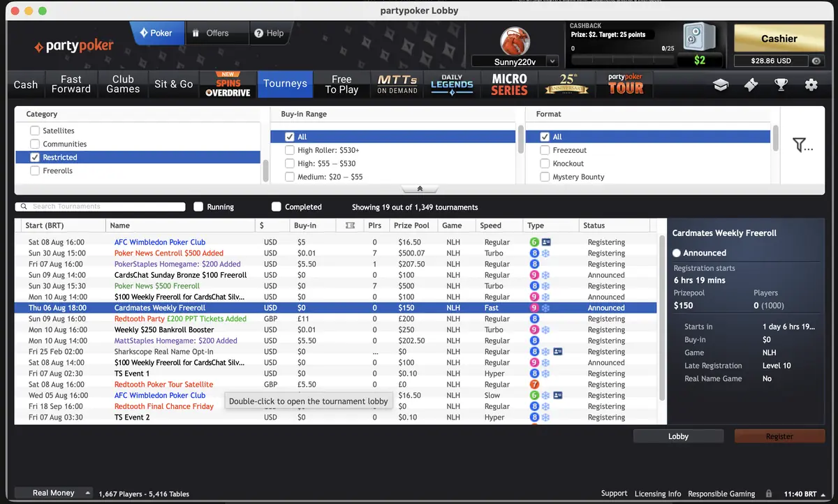
Task: Click the snowflake icon in the Poker News Centroll row
Action: pos(546,253)
